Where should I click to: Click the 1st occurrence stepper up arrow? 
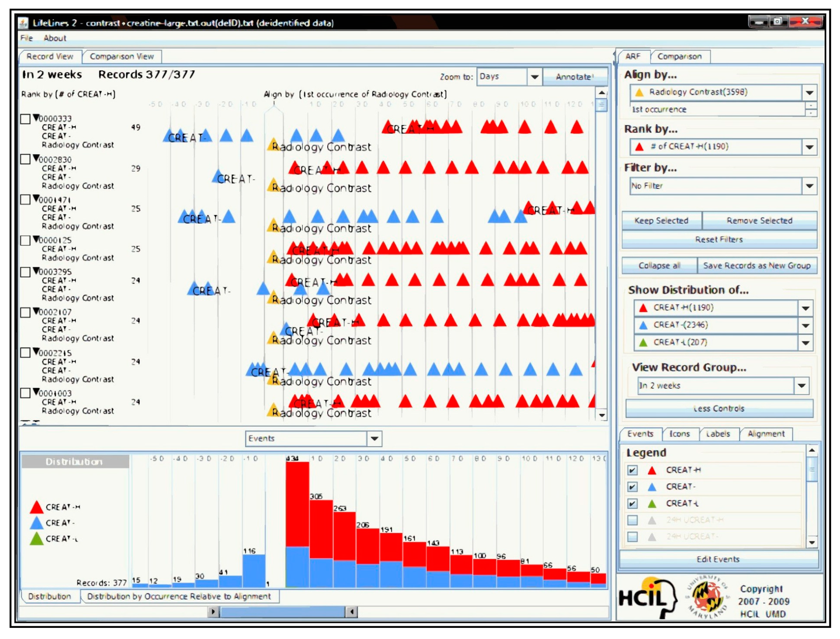(811, 106)
